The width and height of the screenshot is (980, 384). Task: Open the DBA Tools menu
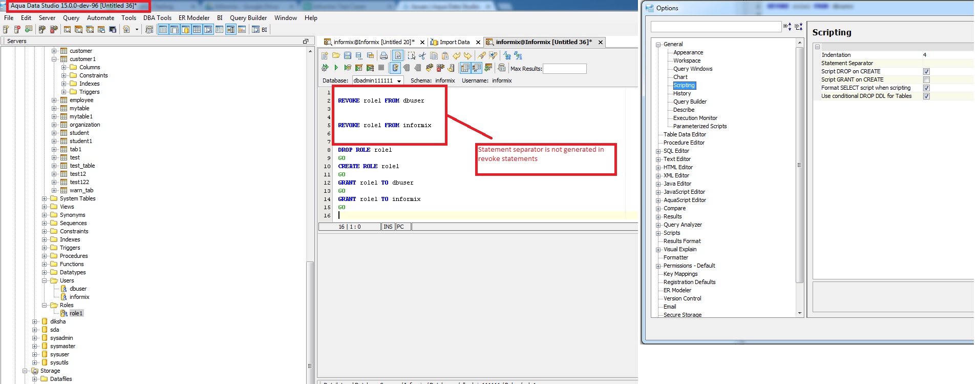pyautogui.click(x=157, y=17)
